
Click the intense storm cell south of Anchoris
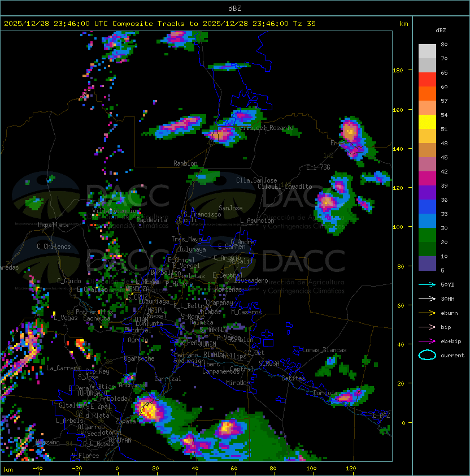[x=149, y=410]
